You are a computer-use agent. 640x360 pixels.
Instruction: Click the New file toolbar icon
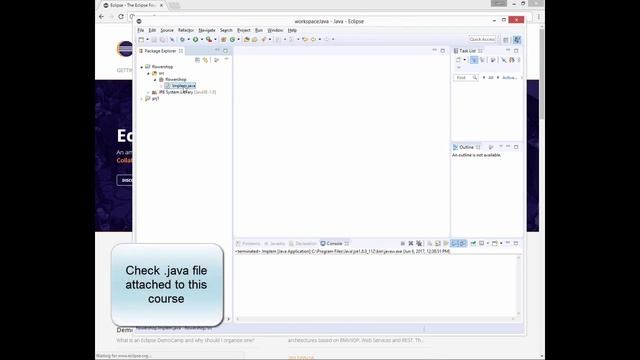pyautogui.click(x=141, y=40)
